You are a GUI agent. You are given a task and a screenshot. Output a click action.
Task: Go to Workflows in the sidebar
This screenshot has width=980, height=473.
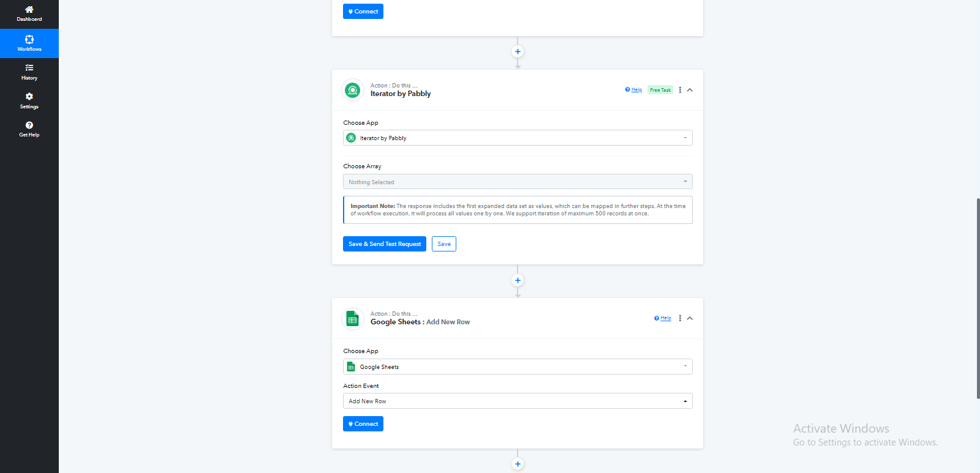point(29,43)
